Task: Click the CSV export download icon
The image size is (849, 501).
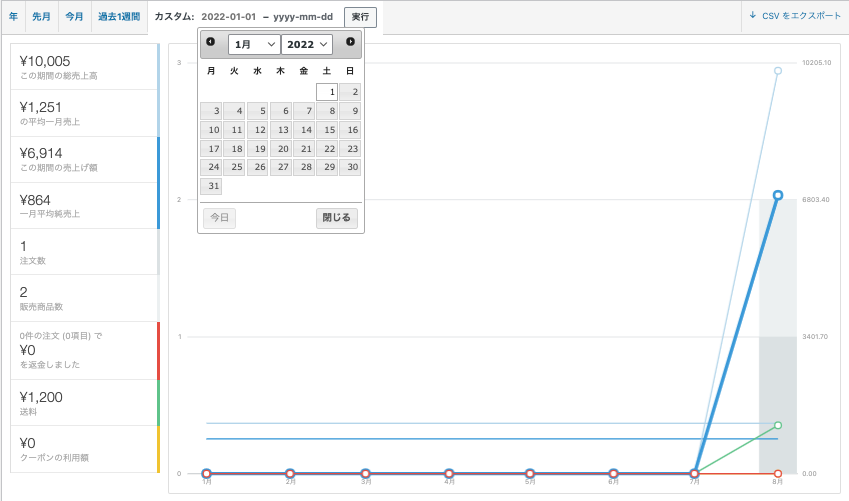Action: point(752,16)
